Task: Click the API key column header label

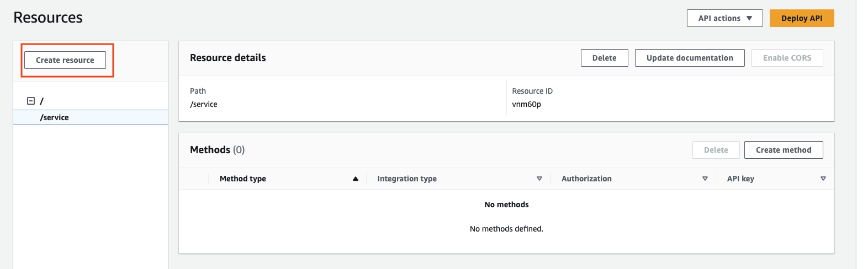Action: coord(740,179)
